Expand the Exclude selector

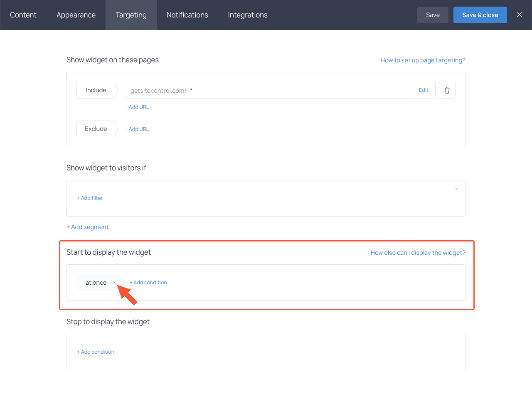[x=95, y=128]
